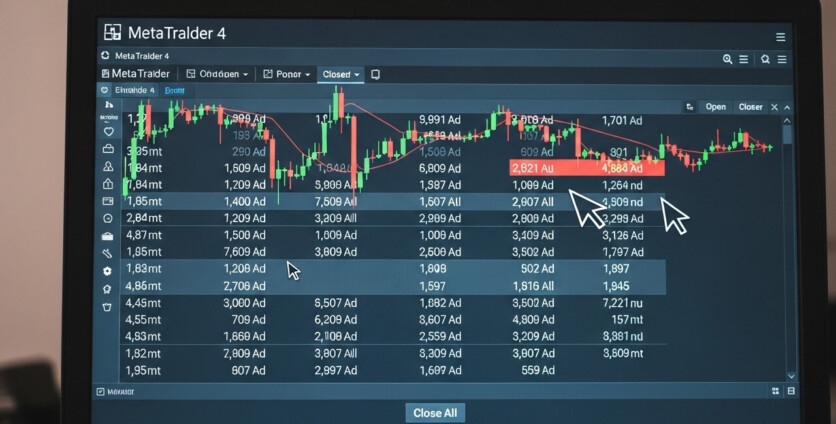
Task: Click the bucket icon at the sidebar bottom
Action: (x=107, y=307)
